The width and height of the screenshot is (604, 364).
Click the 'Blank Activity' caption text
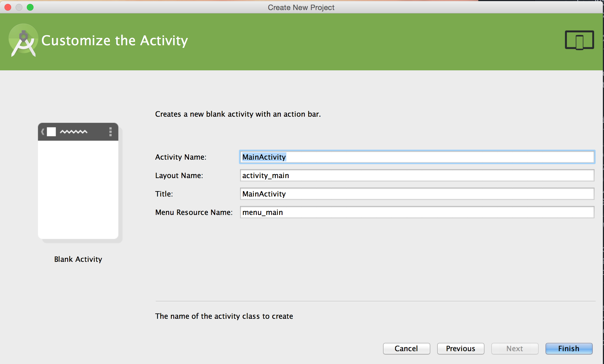pyautogui.click(x=78, y=259)
